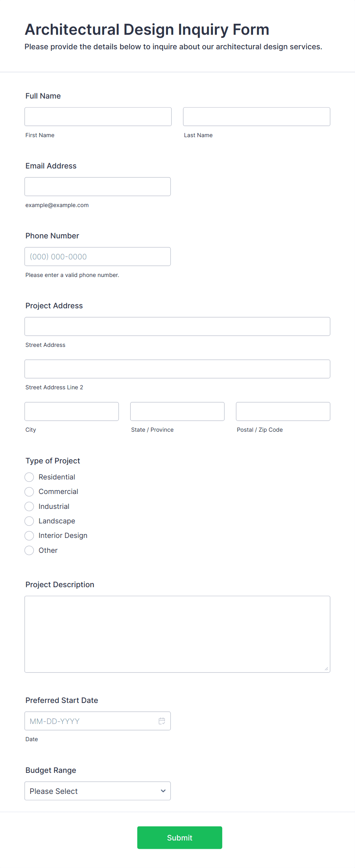
Task: Click the Postal / Zip Code field
Action: [282, 411]
